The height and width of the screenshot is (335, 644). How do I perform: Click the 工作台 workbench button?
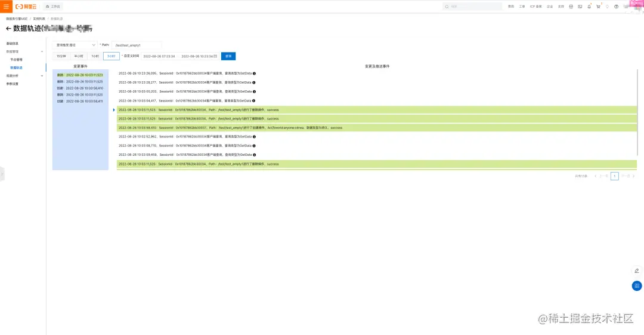point(53,7)
